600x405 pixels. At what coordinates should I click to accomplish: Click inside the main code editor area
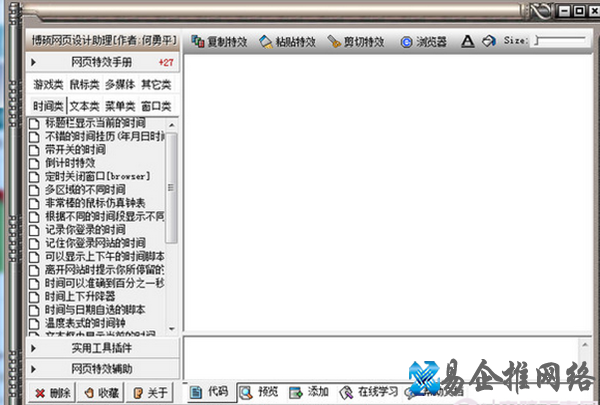coord(388,193)
